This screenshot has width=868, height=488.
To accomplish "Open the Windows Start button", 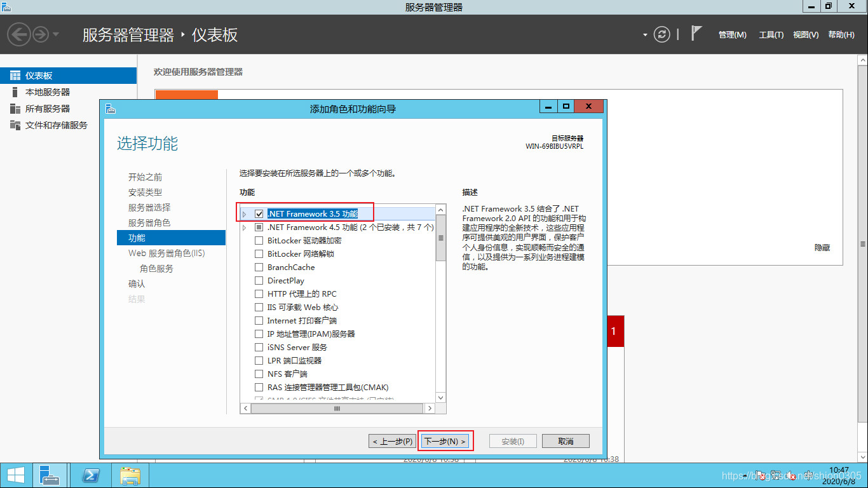I will (x=15, y=475).
